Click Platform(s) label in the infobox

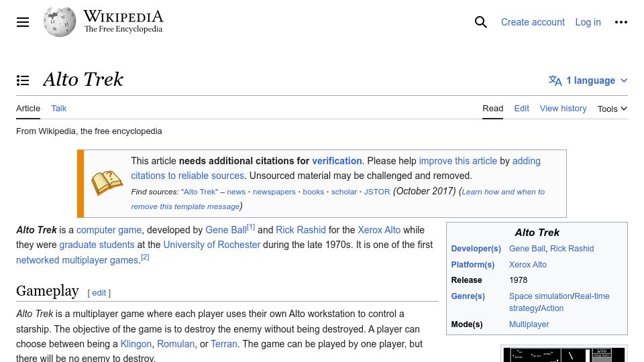tap(473, 265)
